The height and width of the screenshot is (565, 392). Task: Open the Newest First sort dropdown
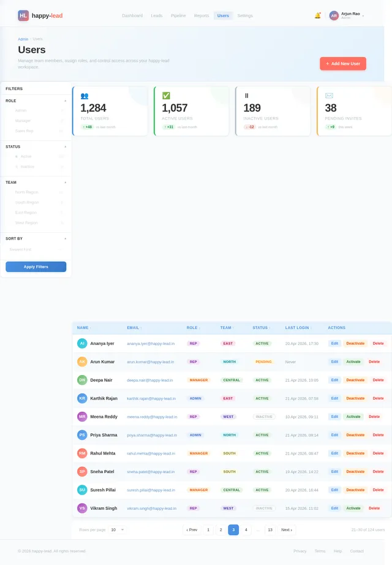click(36, 249)
